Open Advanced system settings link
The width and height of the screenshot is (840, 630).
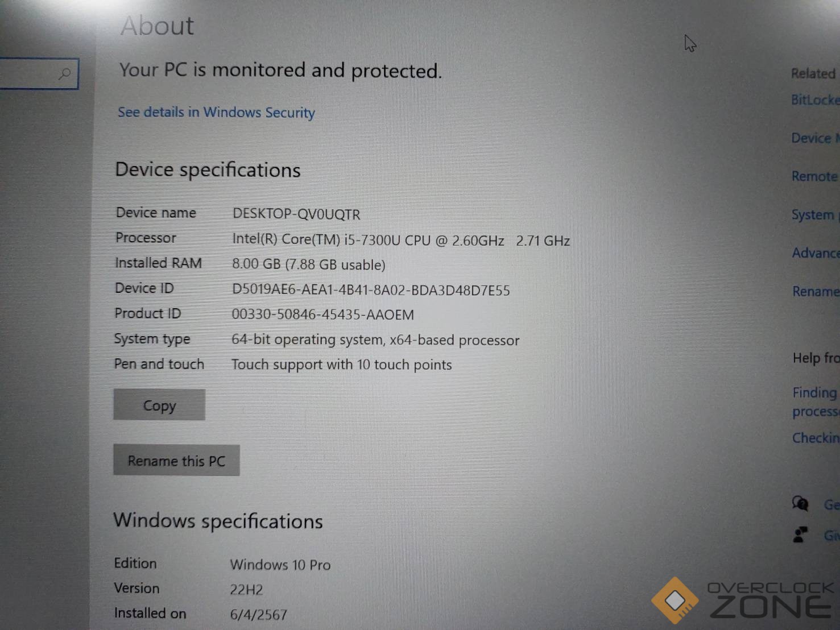point(816,253)
